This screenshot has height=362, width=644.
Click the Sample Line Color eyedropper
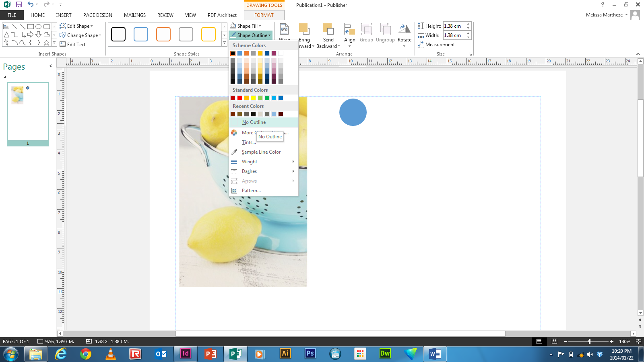tap(261, 152)
